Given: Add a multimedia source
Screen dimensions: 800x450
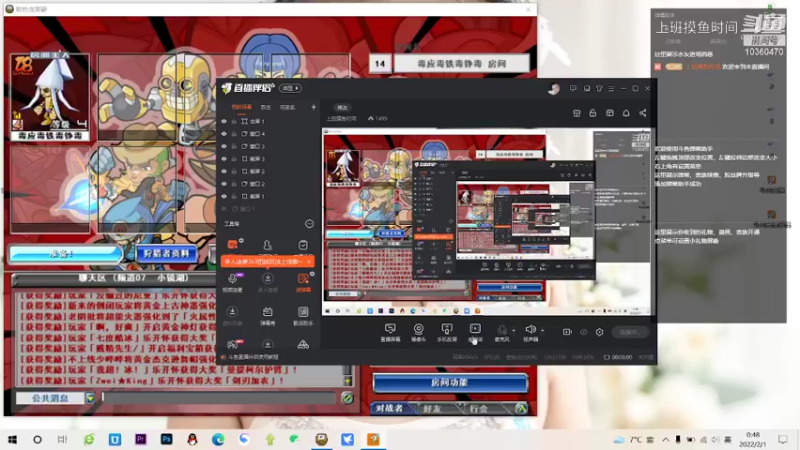Looking at the screenshot, I should [475, 332].
